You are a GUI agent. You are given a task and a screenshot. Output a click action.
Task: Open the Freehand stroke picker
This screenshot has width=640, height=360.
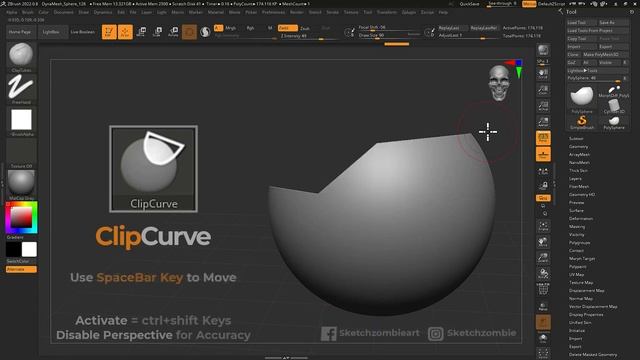21,89
